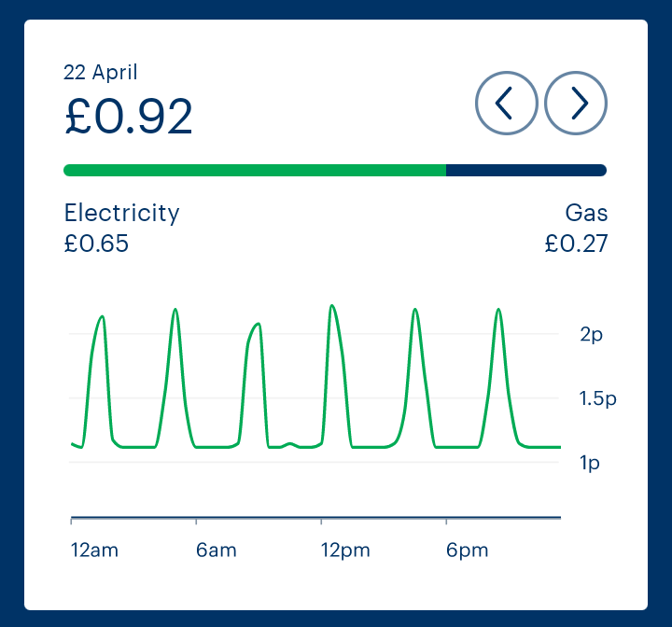Click the 1.5p axis label

tap(598, 399)
